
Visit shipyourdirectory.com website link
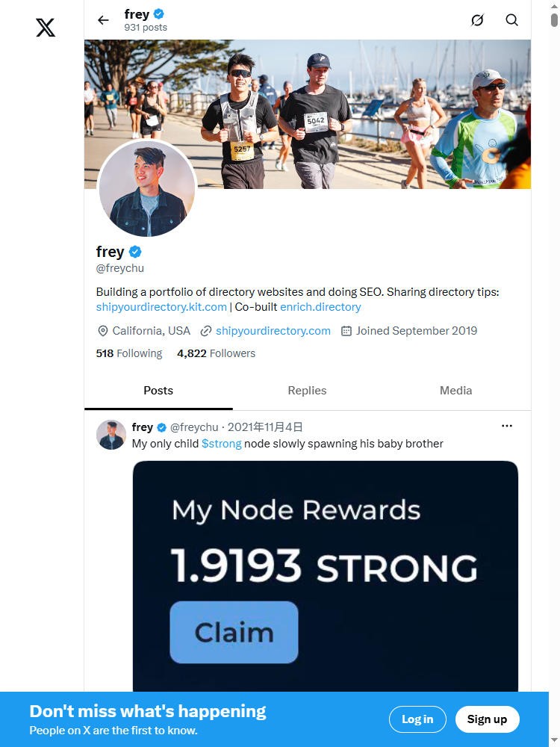273,331
